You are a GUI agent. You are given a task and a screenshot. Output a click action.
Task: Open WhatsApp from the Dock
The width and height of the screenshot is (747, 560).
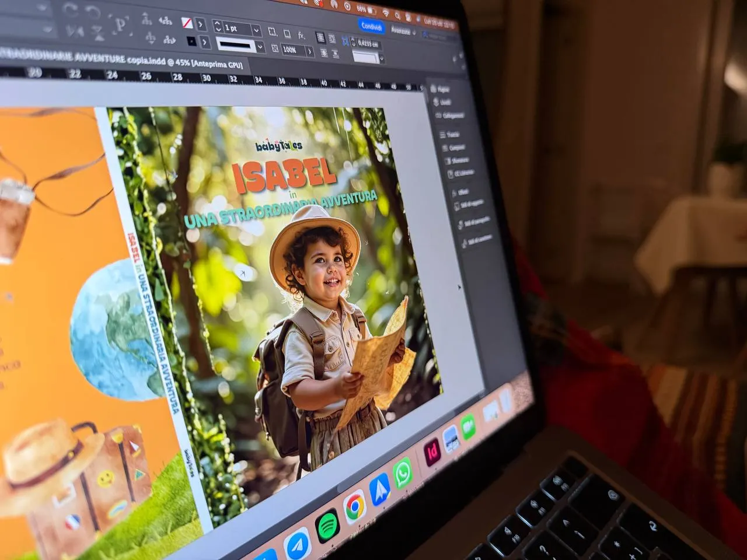[403, 473]
